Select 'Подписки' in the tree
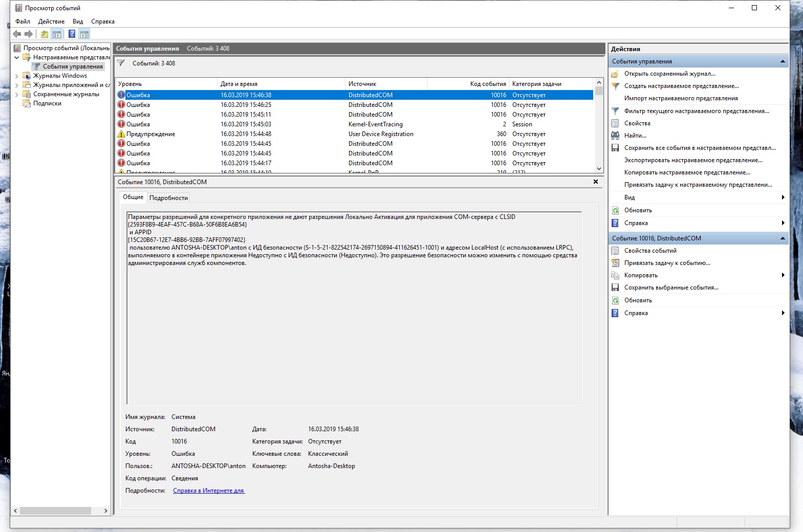 47,103
